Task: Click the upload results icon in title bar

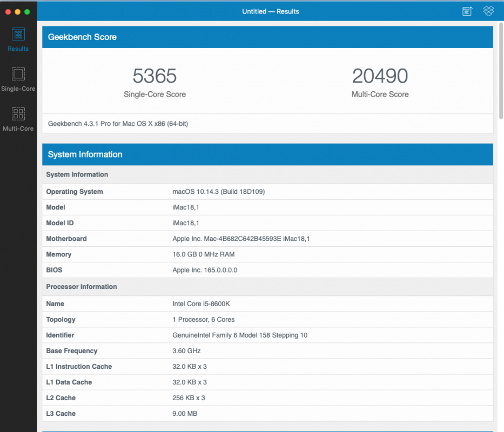Action: 467,11
